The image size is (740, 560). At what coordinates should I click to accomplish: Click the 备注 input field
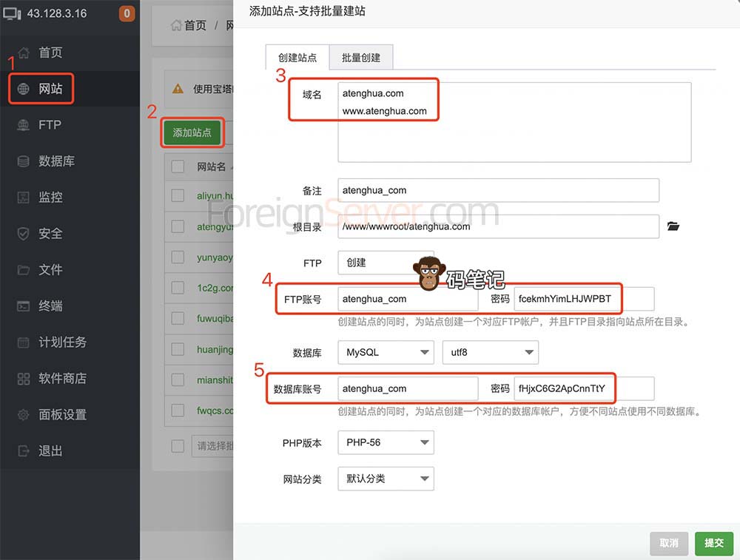tap(498, 190)
